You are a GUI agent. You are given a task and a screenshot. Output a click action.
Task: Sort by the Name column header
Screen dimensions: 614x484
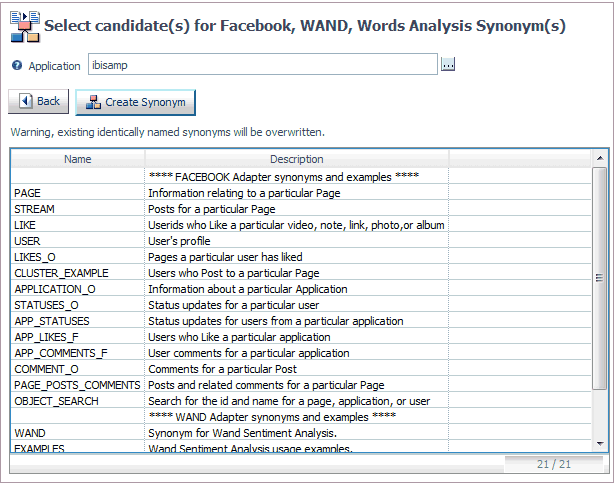coord(78,159)
